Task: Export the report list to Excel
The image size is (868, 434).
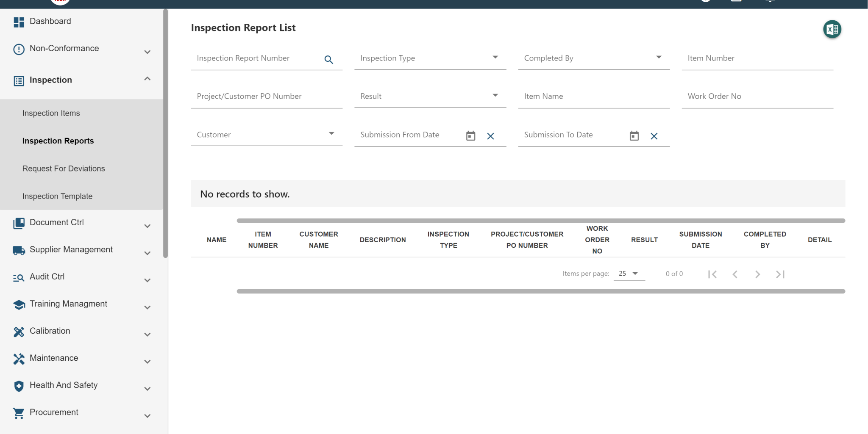Action: [x=832, y=29]
